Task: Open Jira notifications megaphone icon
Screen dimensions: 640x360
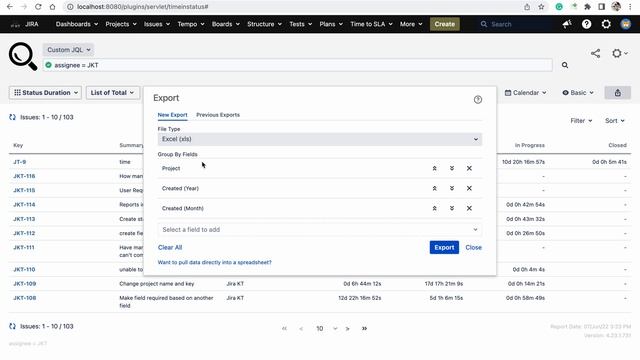Action: pyautogui.click(x=567, y=24)
